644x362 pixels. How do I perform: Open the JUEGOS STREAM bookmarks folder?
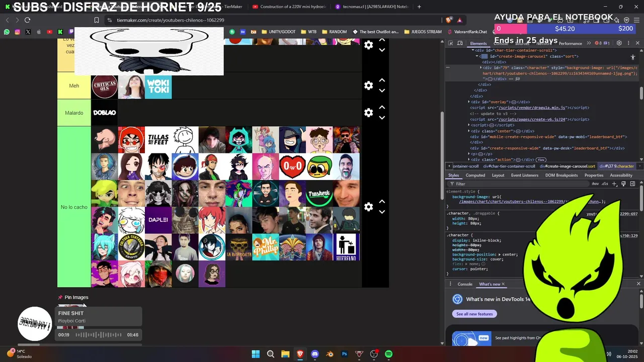pyautogui.click(x=423, y=32)
